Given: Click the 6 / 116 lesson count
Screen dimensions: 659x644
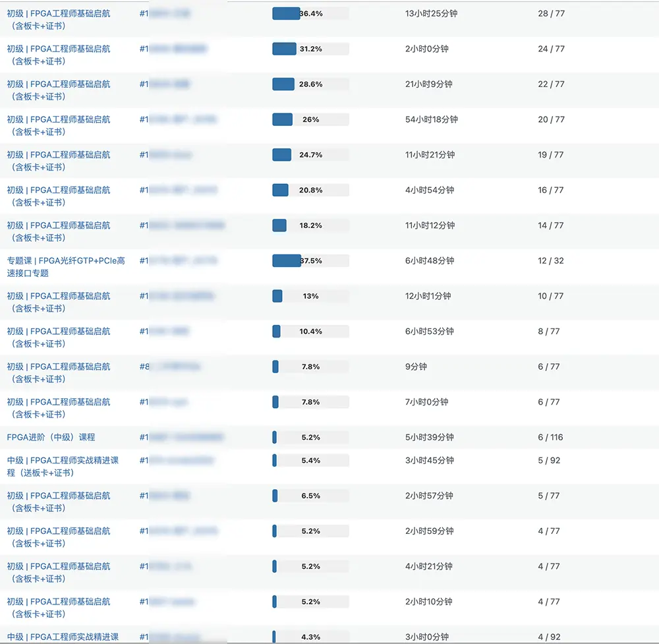Looking at the screenshot, I should click(x=550, y=437).
